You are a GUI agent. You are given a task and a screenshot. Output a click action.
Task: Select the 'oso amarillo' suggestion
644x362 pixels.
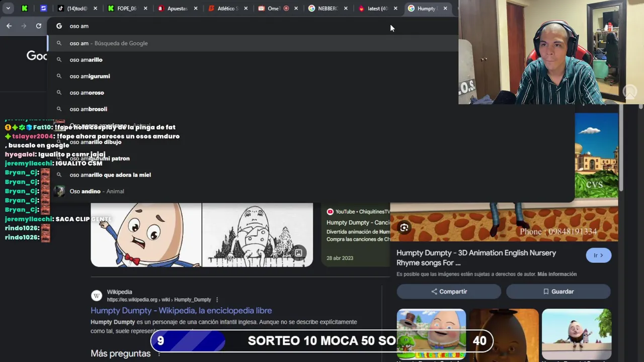[x=253, y=60]
